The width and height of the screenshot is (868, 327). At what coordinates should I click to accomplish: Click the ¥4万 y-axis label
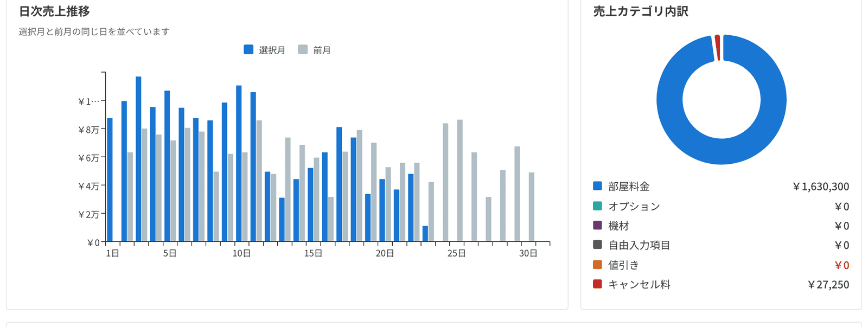pos(88,186)
